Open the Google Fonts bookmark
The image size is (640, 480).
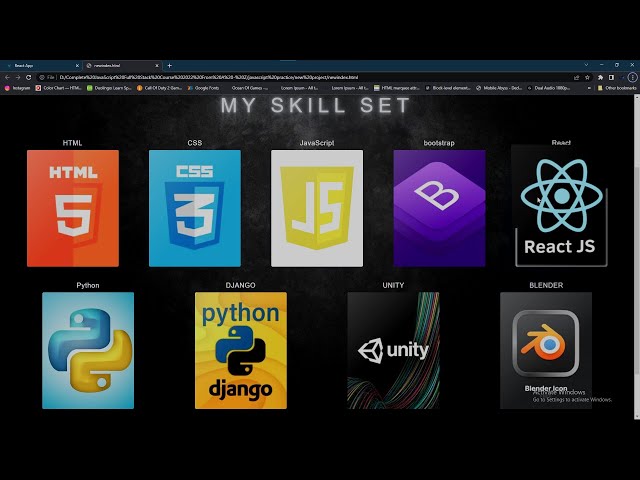203,88
